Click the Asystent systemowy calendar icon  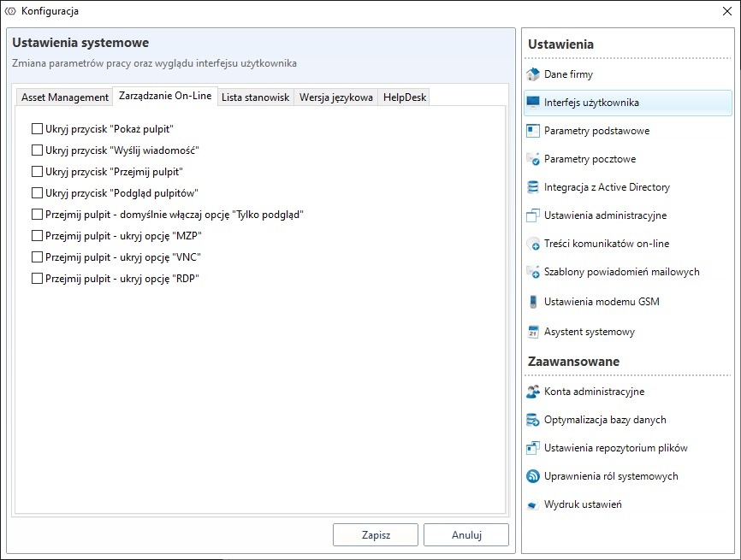(x=533, y=332)
